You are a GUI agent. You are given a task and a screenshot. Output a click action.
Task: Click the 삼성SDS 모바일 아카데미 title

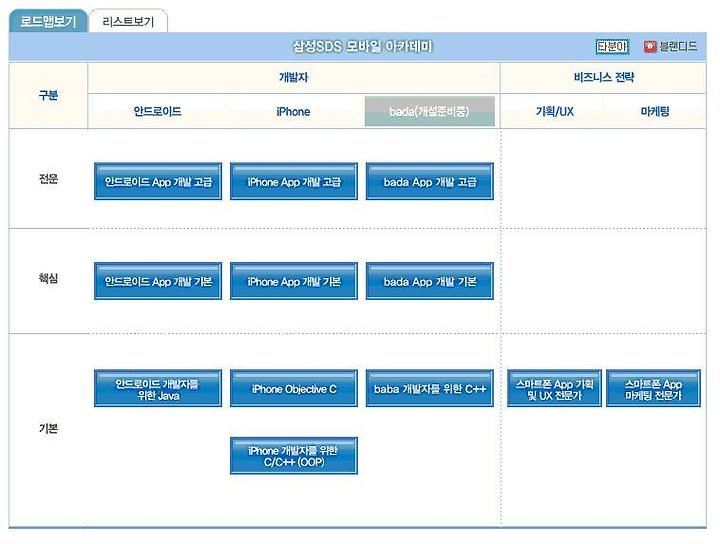pos(363,46)
